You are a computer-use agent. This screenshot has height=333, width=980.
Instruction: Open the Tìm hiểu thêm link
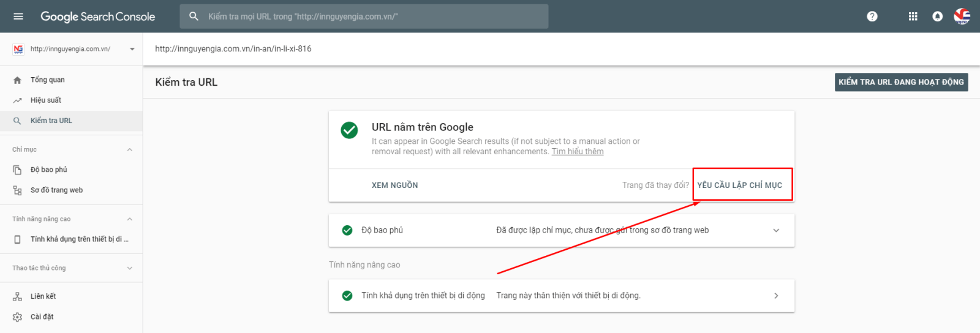[x=578, y=152]
